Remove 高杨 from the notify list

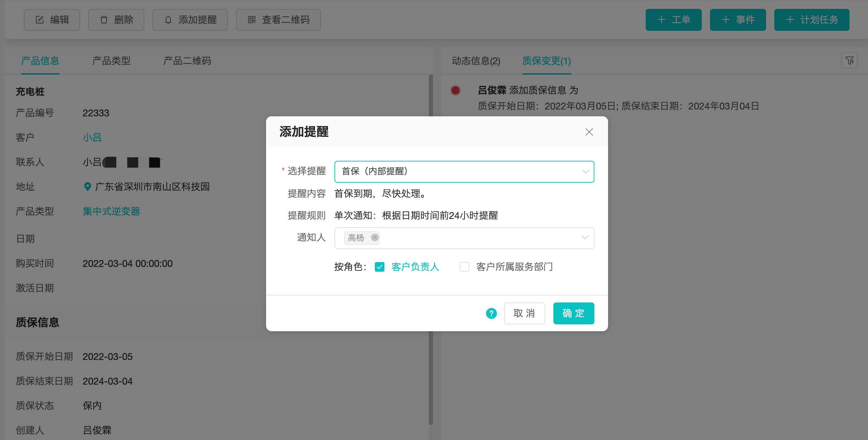click(374, 238)
